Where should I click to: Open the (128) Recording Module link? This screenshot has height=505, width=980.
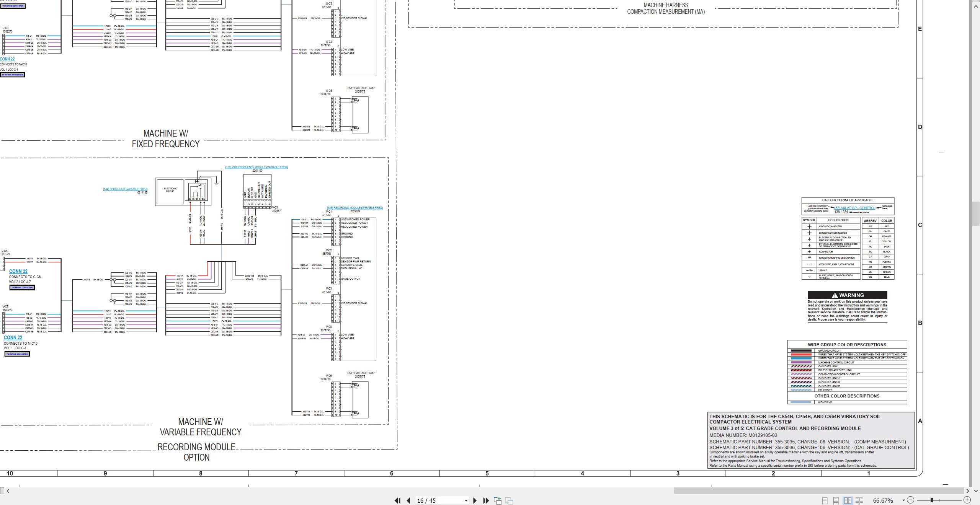[x=355, y=208]
